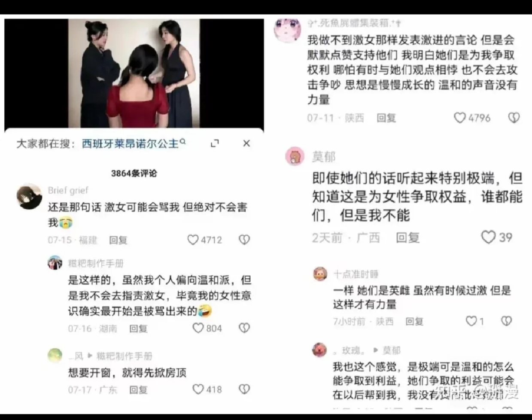Image resolution: width=532 pixels, height=420 pixels.
Task: Open Brief grief's profile avatar
Action: tap(29, 197)
